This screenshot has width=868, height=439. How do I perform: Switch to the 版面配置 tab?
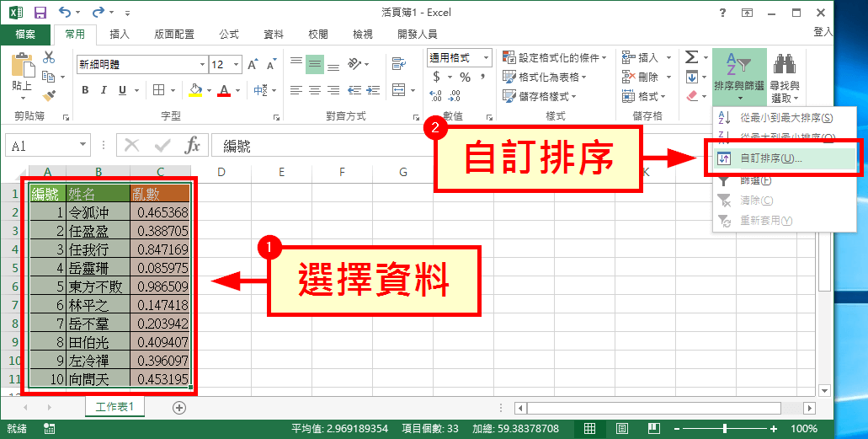[x=174, y=35]
